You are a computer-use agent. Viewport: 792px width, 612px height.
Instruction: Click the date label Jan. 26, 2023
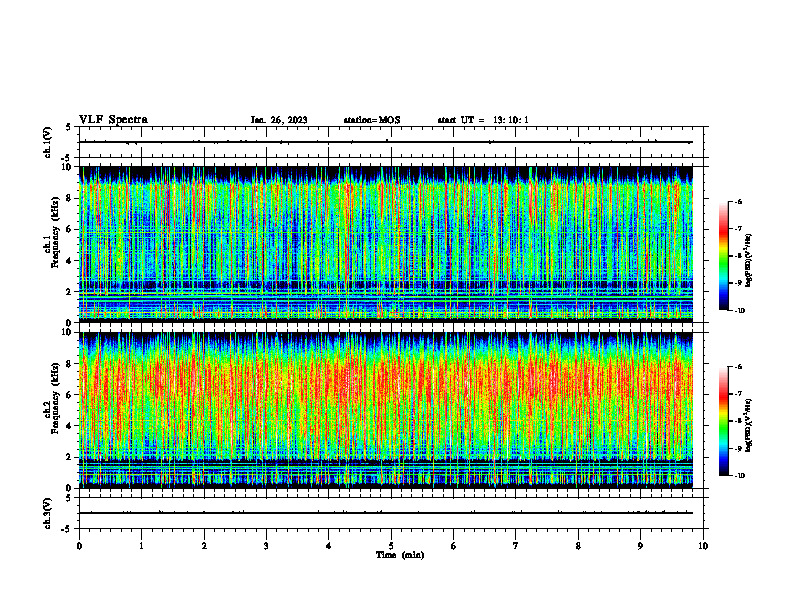click(279, 120)
